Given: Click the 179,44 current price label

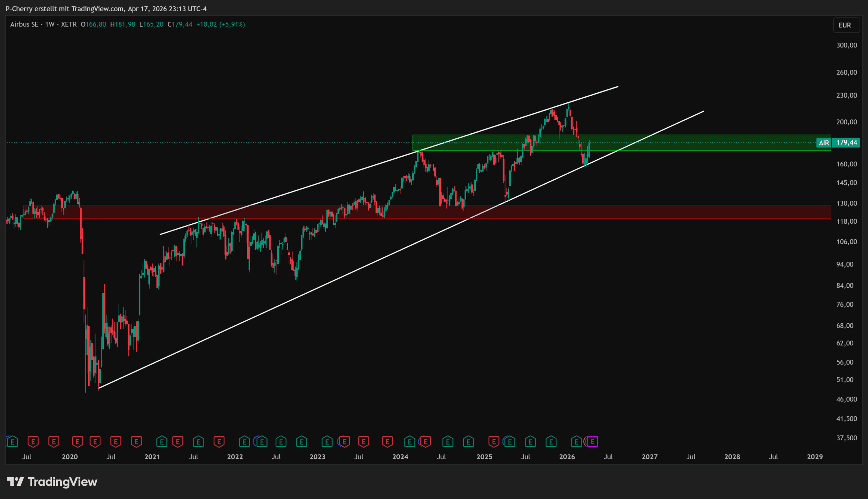Looking at the screenshot, I should pyautogui.click(x=846, y=143).
